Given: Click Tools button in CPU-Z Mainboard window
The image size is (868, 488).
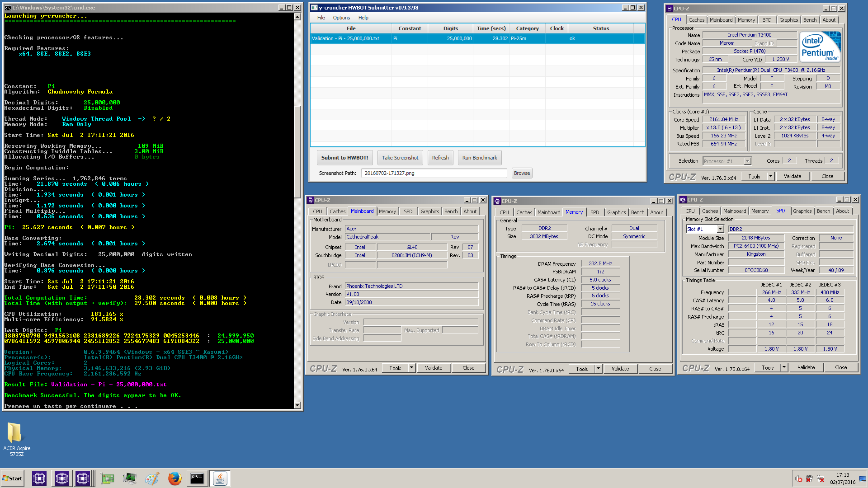Looking at the screenshot, I should 395,368.
